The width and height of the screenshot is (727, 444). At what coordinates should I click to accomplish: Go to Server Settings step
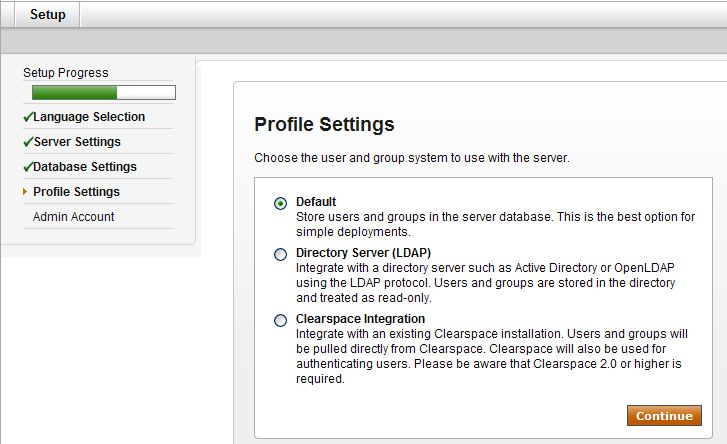pyautogui.click(x=77, y=142)
